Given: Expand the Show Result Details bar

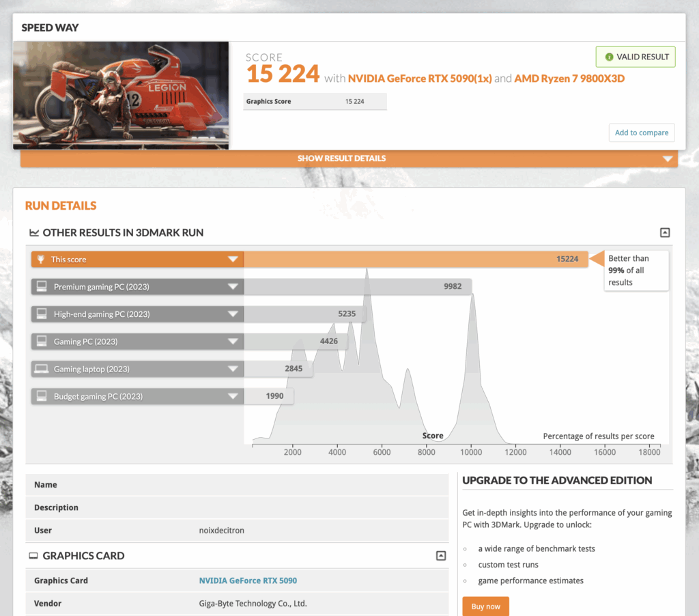Looking at the screenshot, I should click(667, 159).
